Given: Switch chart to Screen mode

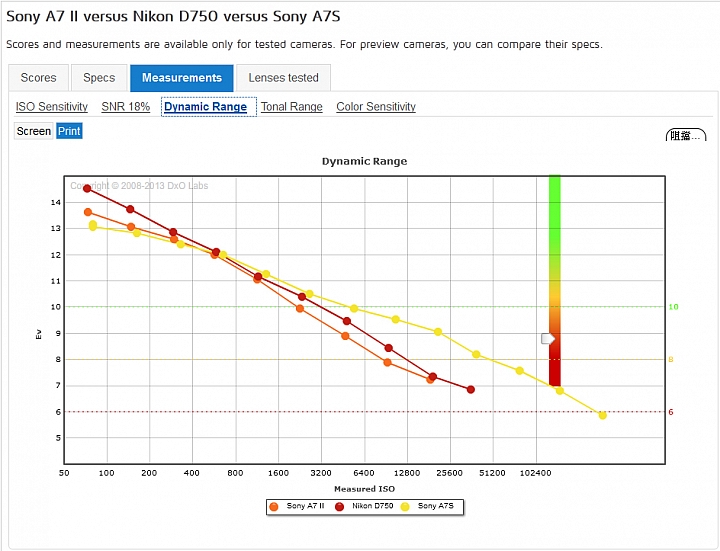Looking at the screenshot, I should click(34, 131).
